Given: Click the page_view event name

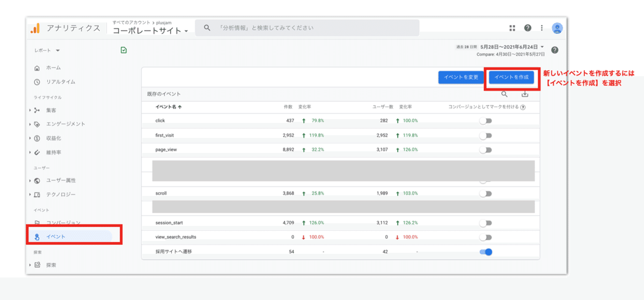Looking at the screenshot, I should 166,150.
